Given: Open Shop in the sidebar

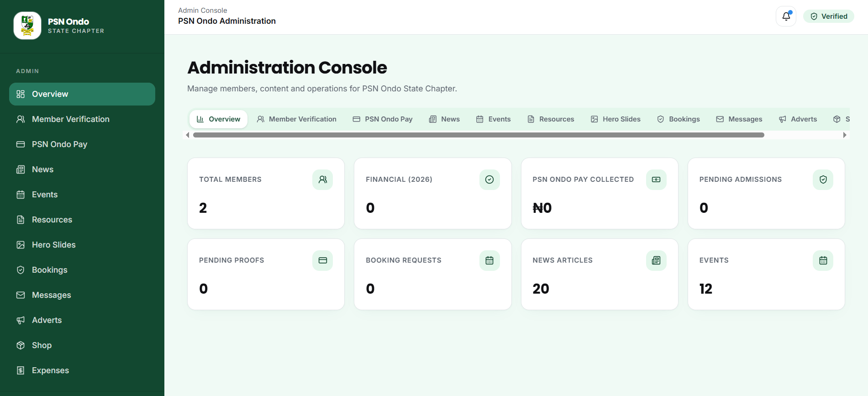Looking at the screenshot, I should click(82, 345).
